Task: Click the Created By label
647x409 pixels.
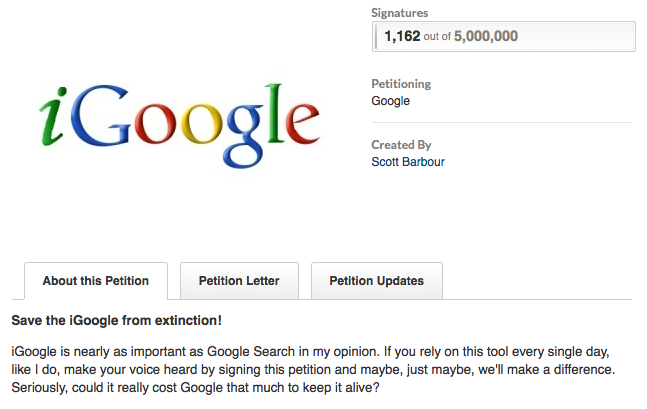Action: coord(400,145)
